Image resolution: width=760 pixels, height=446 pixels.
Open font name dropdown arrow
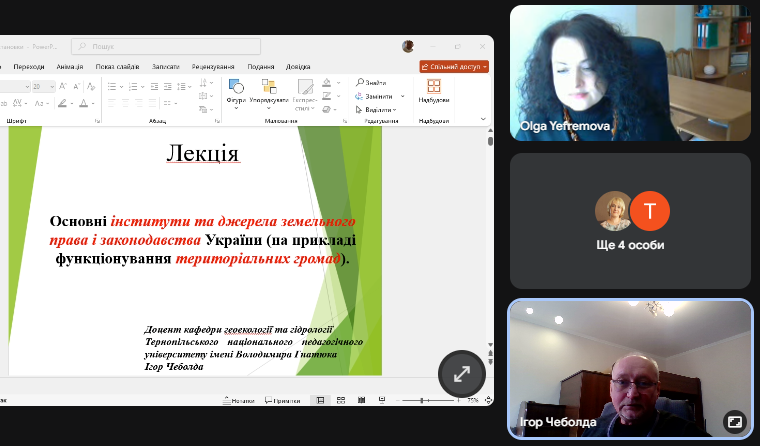click(x=27, y=87)
